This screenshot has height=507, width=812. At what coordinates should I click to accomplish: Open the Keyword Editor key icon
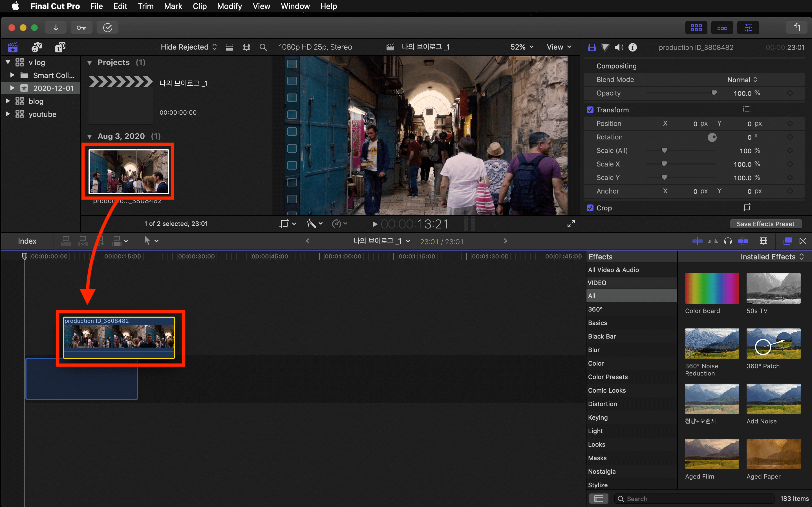tap(81, 28)
